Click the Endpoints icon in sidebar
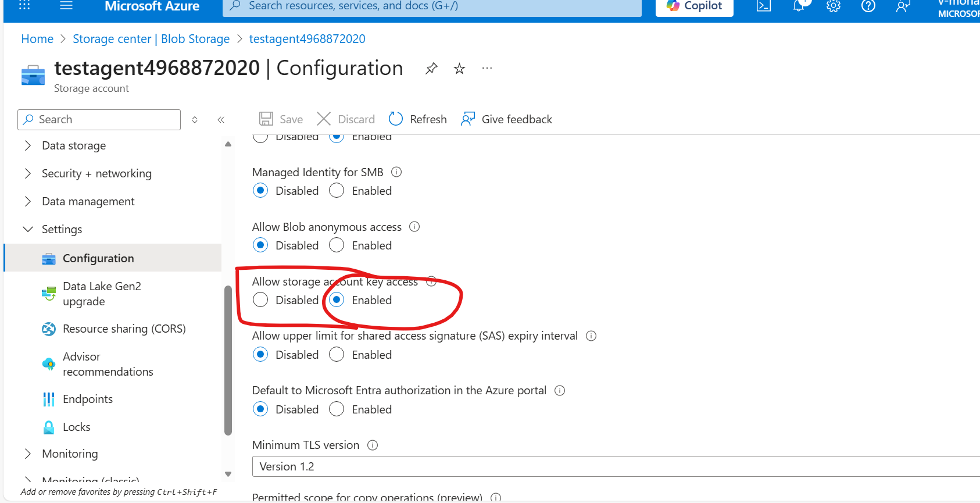980x503 pixels. tap(49, 399)
